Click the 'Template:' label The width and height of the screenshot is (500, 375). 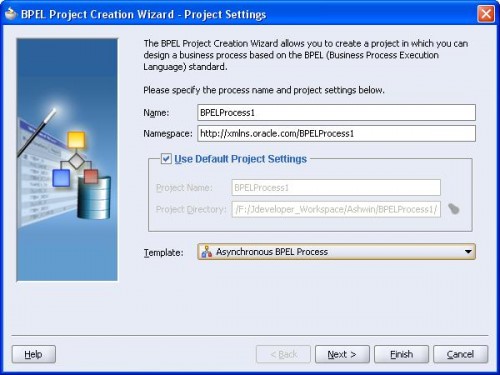[163, 252]
